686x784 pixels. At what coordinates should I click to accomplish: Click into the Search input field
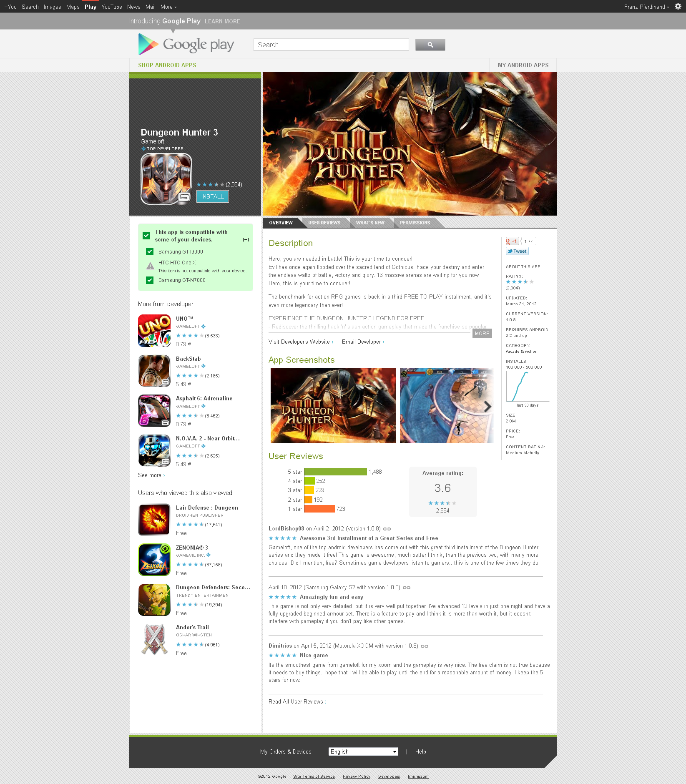coord(331,45)
